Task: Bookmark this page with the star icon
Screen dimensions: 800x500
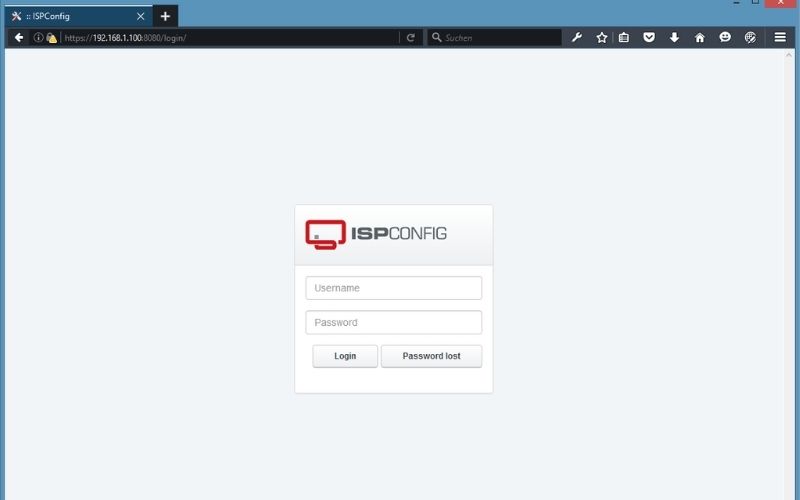Action: (602, 37)
